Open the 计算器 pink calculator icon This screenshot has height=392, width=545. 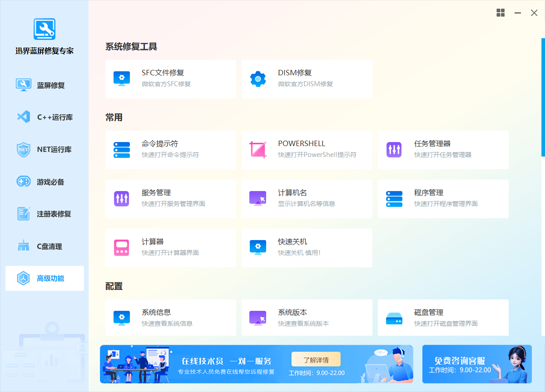[x=122, y=248]
